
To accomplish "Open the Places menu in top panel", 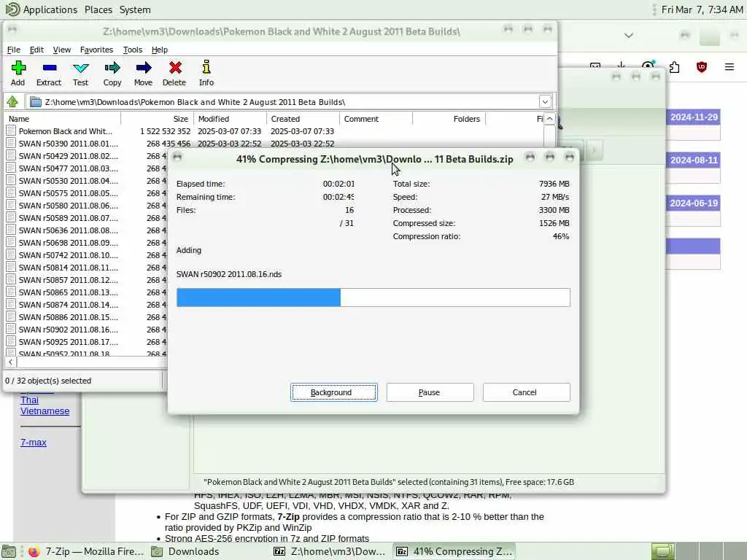I will [98, 9].
